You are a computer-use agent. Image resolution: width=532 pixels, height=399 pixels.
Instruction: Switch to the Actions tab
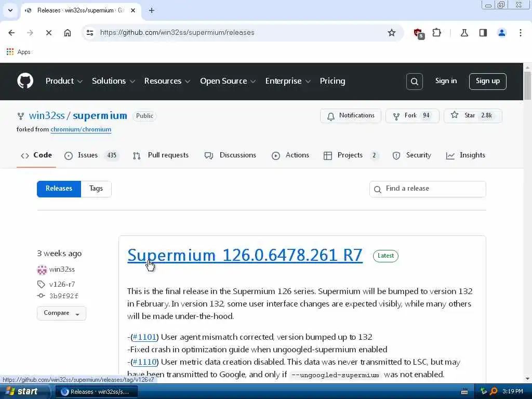290,155
